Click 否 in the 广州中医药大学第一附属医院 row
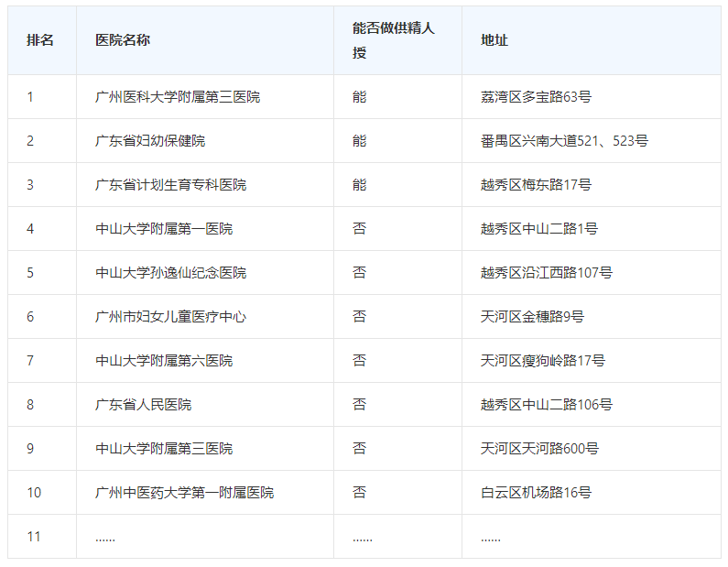728x567 pixels. tap(359, 493)
